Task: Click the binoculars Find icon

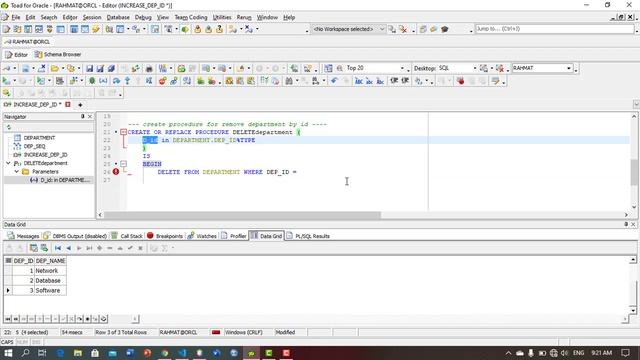Action: click(289, 81)
